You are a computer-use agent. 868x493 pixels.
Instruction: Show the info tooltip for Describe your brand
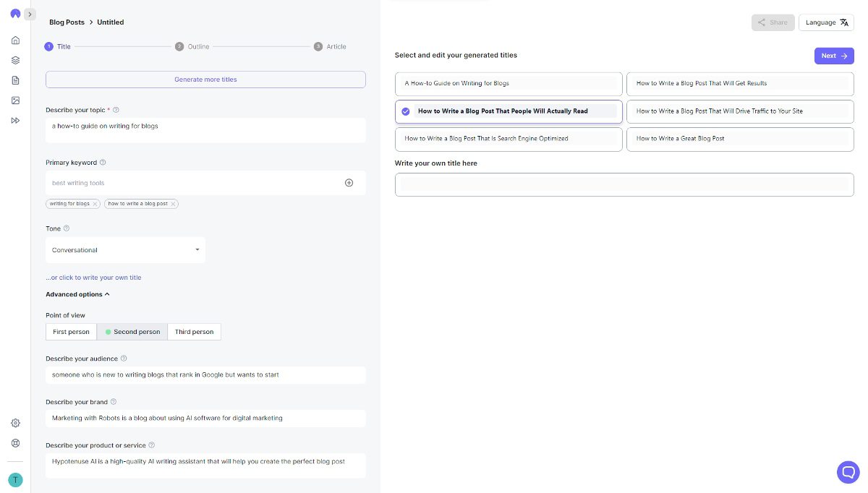114,402
